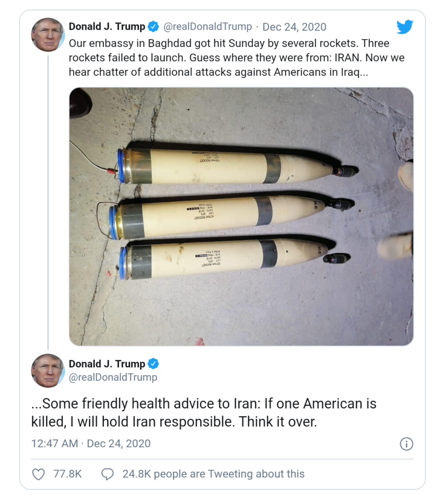Click the Twitter bird logo

405,27
